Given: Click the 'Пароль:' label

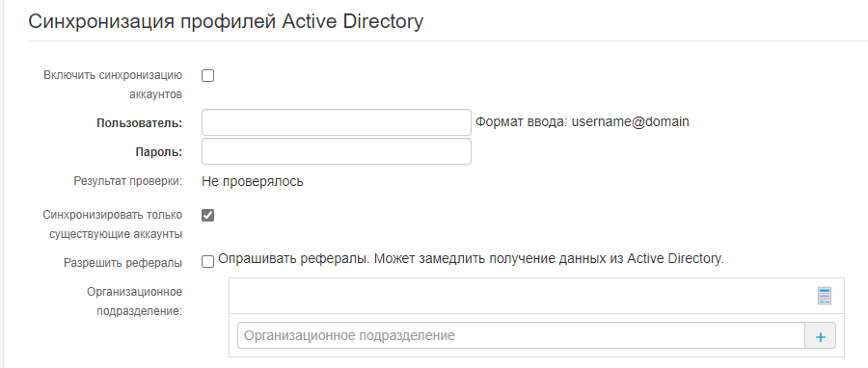Looking at the screenshot, I should [159, 152].
